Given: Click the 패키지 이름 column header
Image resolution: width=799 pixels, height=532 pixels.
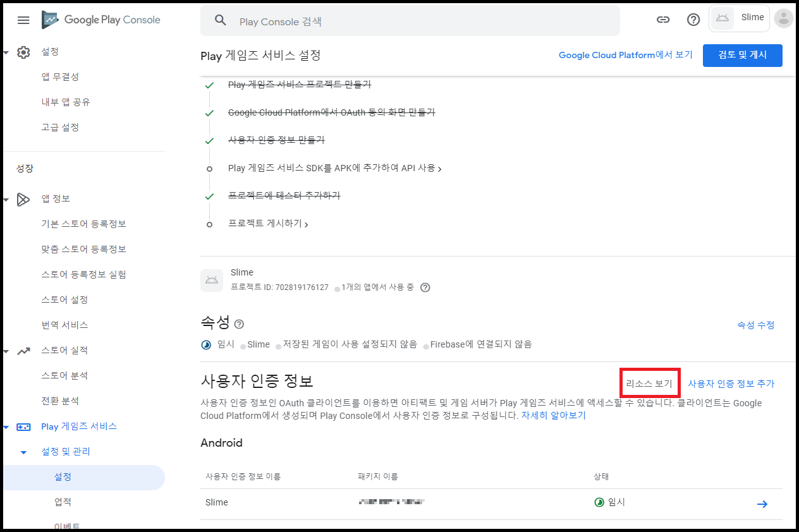Looking at the screenshot, I should [377, 476].
